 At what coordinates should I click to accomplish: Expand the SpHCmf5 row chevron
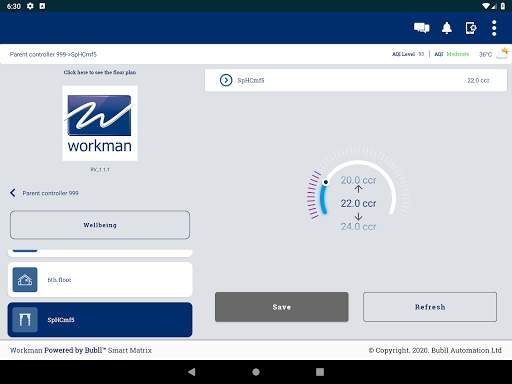[x=226, y=80]
